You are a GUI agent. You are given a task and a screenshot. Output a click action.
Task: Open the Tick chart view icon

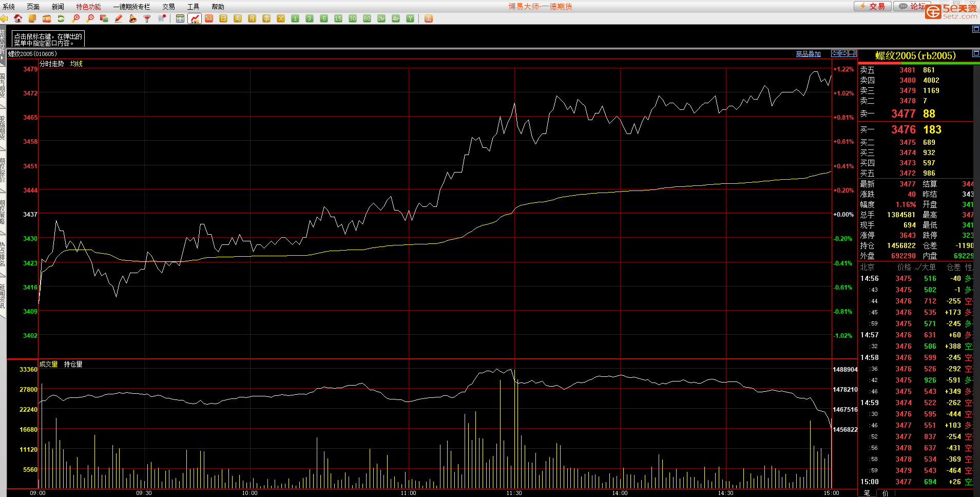209,18
